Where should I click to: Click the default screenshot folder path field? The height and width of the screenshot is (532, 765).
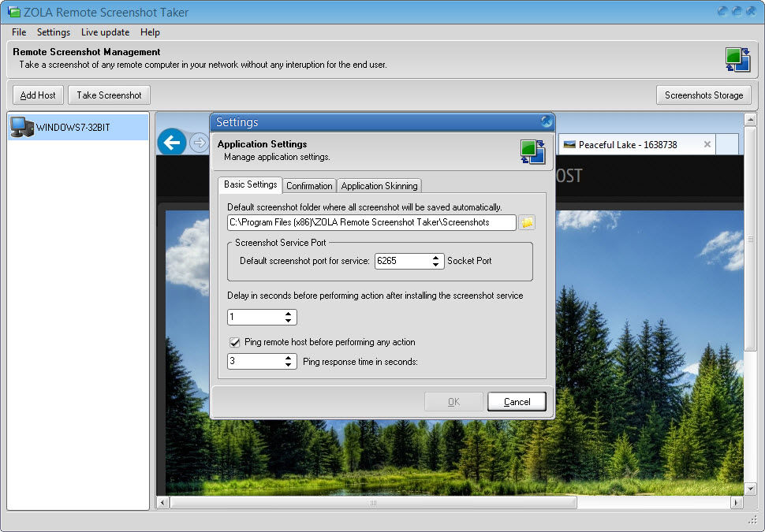371,222
